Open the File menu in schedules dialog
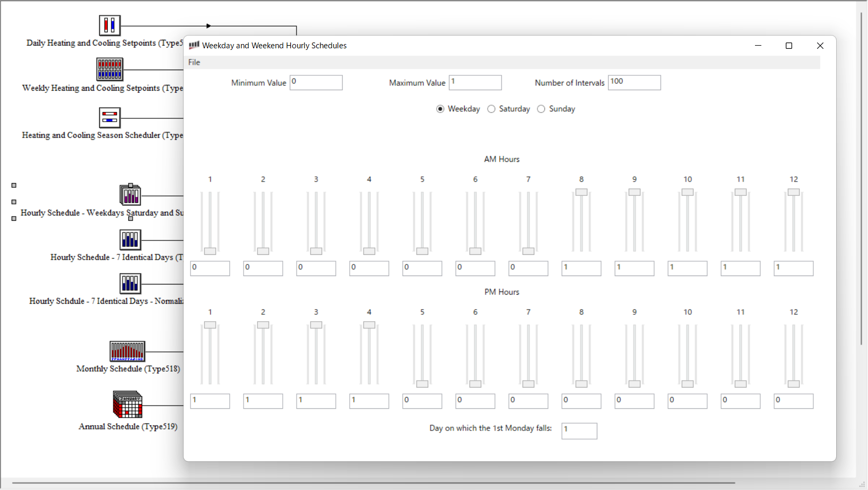Viewport: 868px width, 490px height. point(194,62)
